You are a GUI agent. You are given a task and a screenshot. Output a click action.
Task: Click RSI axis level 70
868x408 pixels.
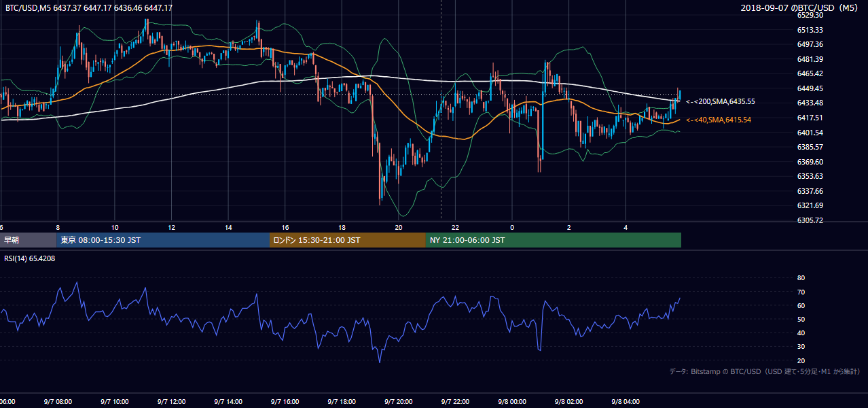pyautogui.click(x=801, y=292)
